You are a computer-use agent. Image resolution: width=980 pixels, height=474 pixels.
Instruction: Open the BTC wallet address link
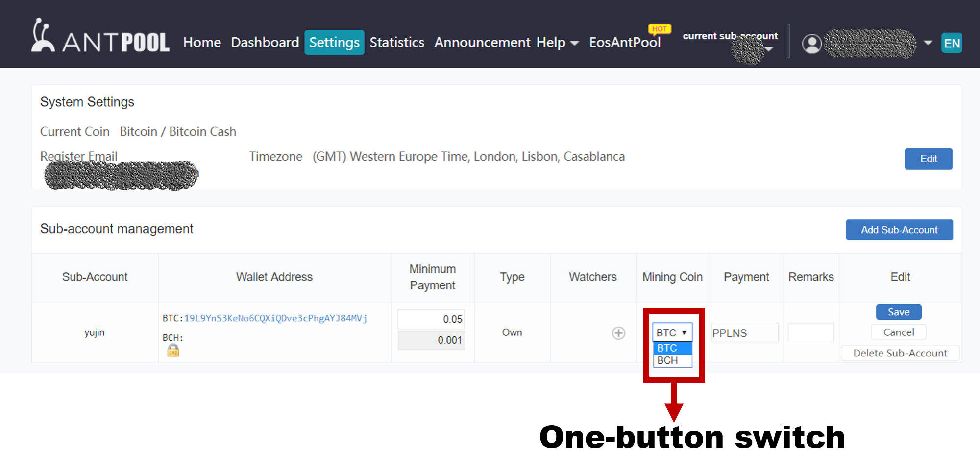(275, 318)
